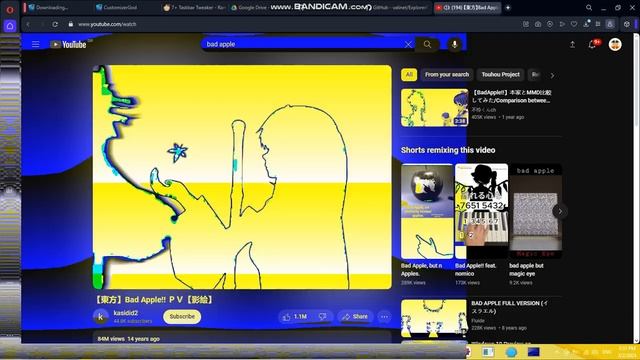640x360 pixels.
Task: Dislike the Bad Apple video
Action: (322, 317)
